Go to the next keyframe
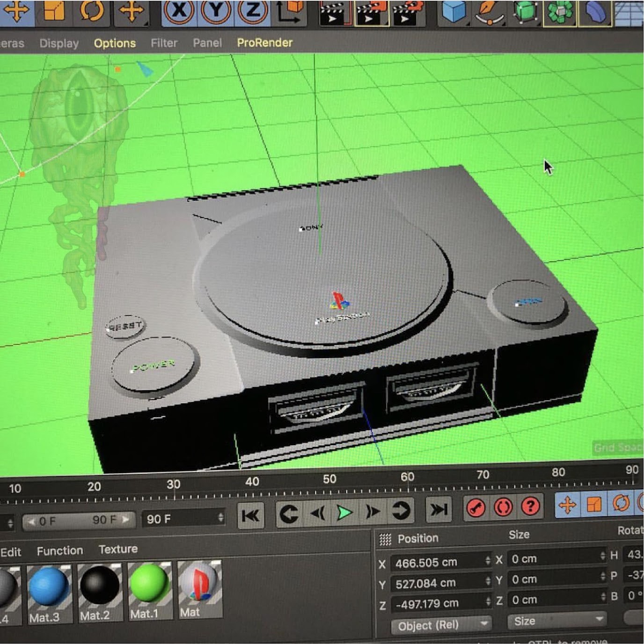This screenshot has height=644, width=644. click(401, 511)
